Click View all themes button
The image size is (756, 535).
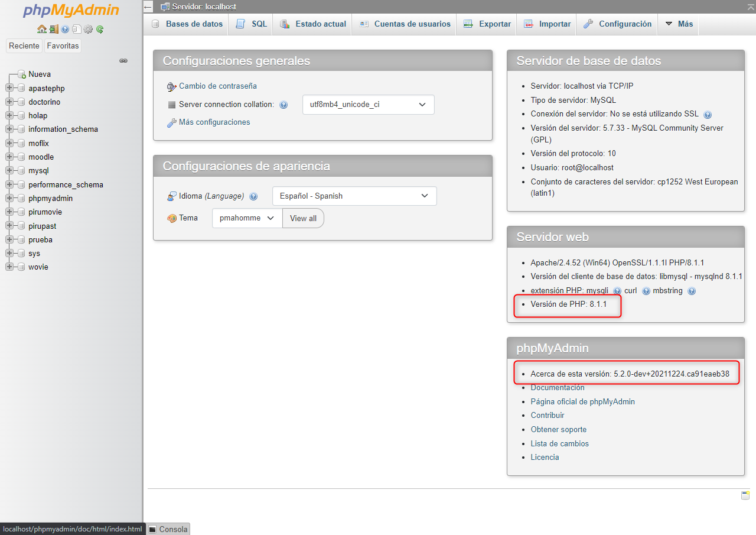(x=303, y=218)
